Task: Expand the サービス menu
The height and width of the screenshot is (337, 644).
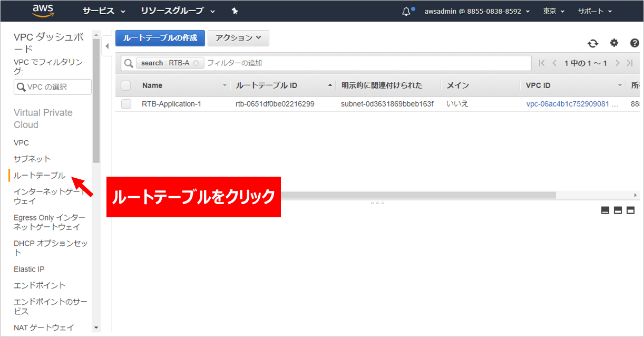Action: 104,11
